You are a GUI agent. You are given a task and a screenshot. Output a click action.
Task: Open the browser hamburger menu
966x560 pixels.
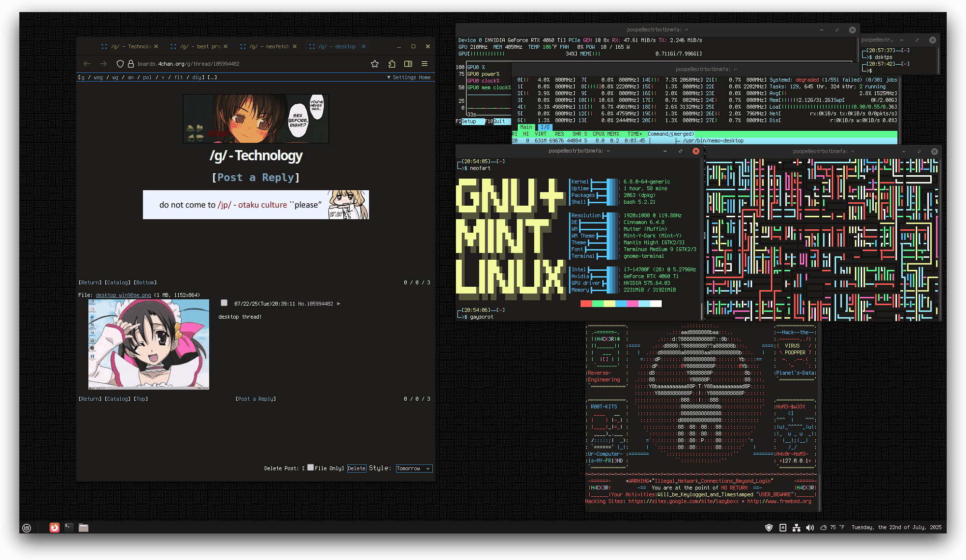tap(425, 64)
